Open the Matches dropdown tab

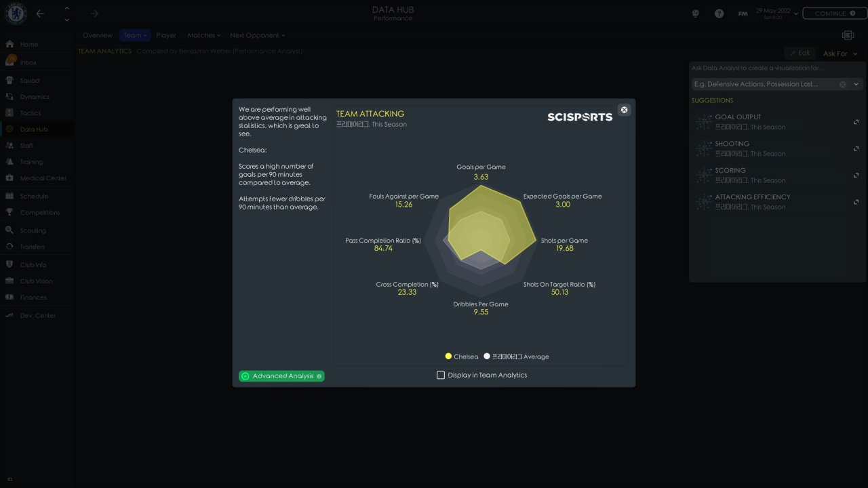click(203, 35)
